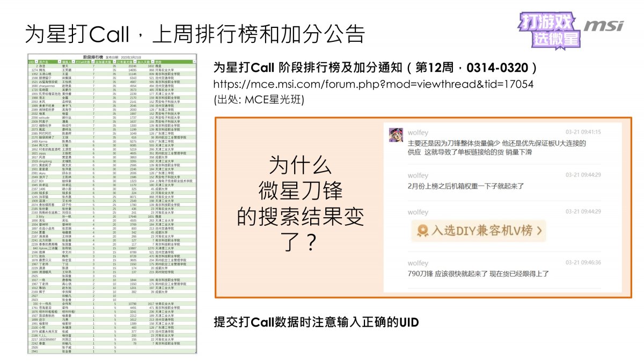Select the Billy username cell
Image resolution: width=644 pixels, height=362 pixels.
pyautogui.click(x=49, y=217)
